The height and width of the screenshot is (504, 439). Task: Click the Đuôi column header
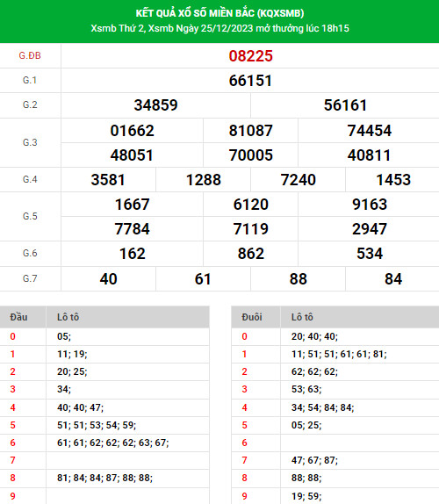point(252,317)
